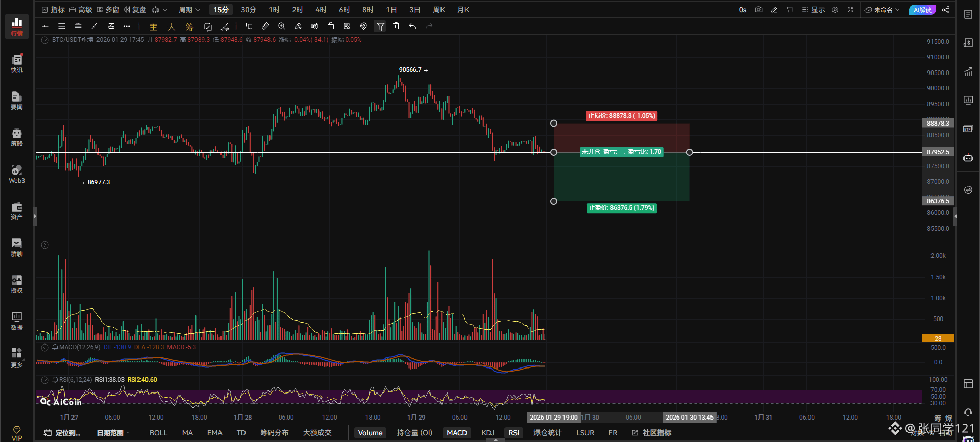This screenshot has width=980, height=442.
Task: Open the 群聊 group chat sidebar icon
Action: [x=17, y=247]
